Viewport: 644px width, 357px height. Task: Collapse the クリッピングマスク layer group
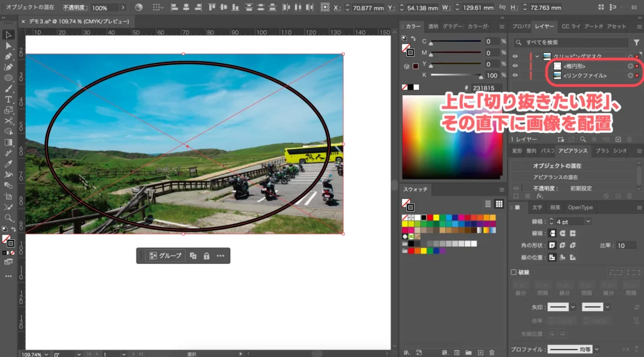pyautogui.click(x=536, y=57)
